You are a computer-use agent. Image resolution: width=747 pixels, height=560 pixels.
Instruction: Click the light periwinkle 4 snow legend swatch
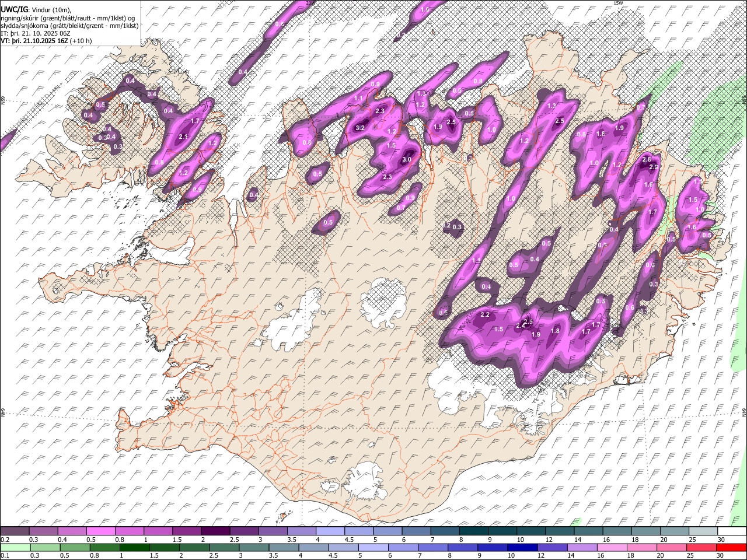click(329, 531)
